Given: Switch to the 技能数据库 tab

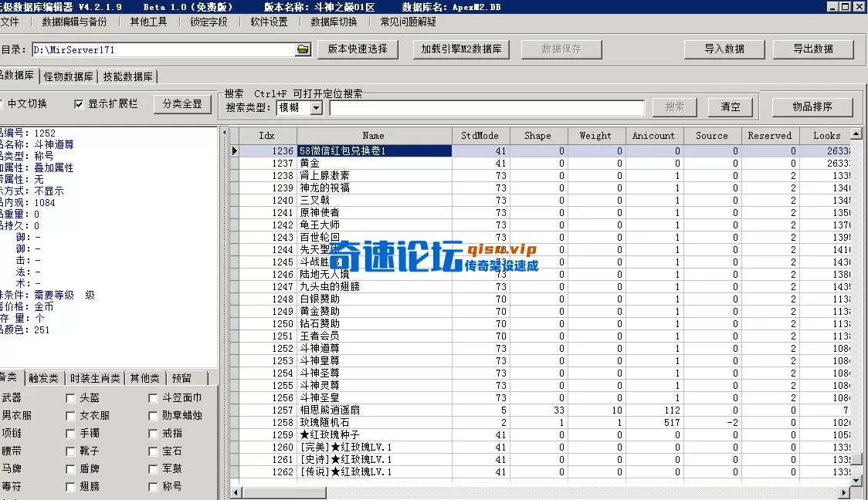Looking at the screenshot, I should coord(128,76).
